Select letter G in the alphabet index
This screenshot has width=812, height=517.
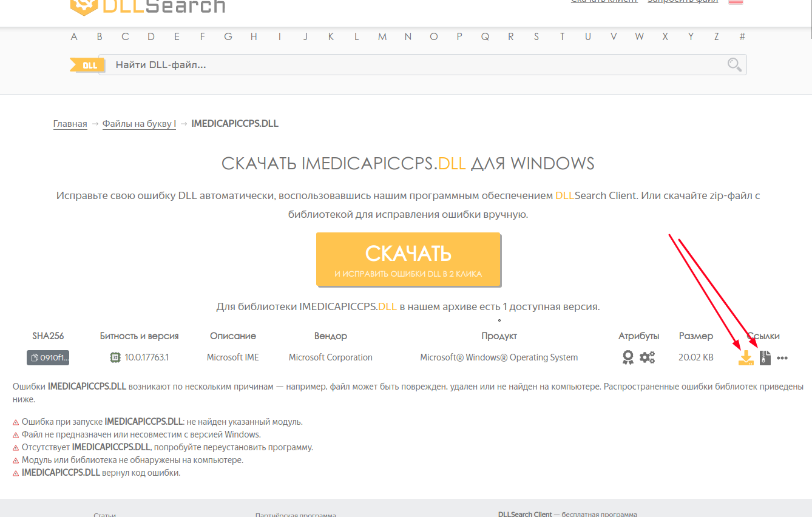(x=228, y=36)
